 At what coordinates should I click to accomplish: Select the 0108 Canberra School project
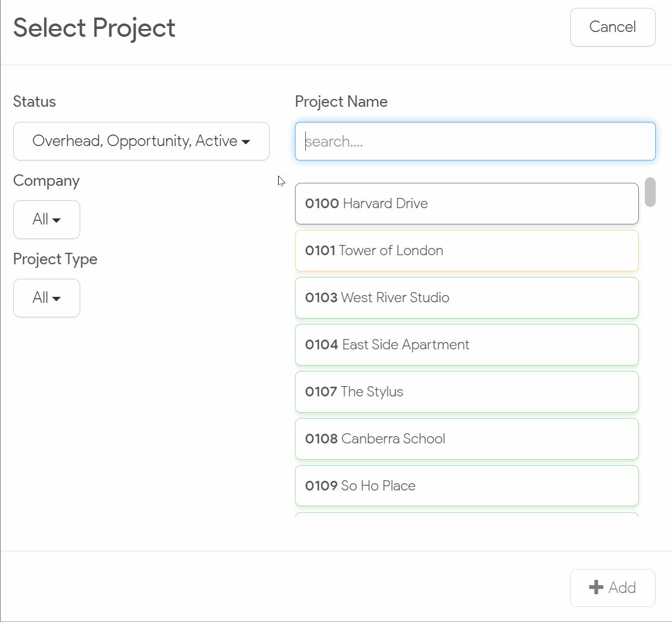pyautogui.click(x=466, y=439)
